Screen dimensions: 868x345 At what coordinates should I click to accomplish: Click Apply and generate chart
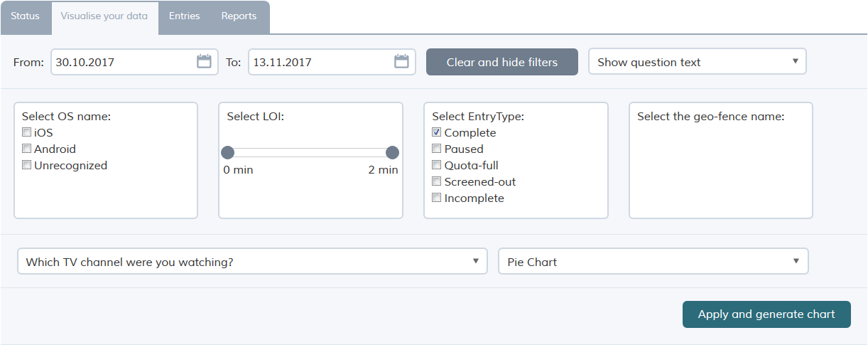(x=766, y=314)
